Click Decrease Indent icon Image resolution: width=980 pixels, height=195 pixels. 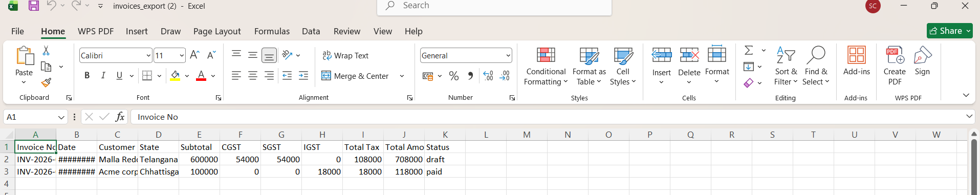pyautogui.click(x=287, y=76)
